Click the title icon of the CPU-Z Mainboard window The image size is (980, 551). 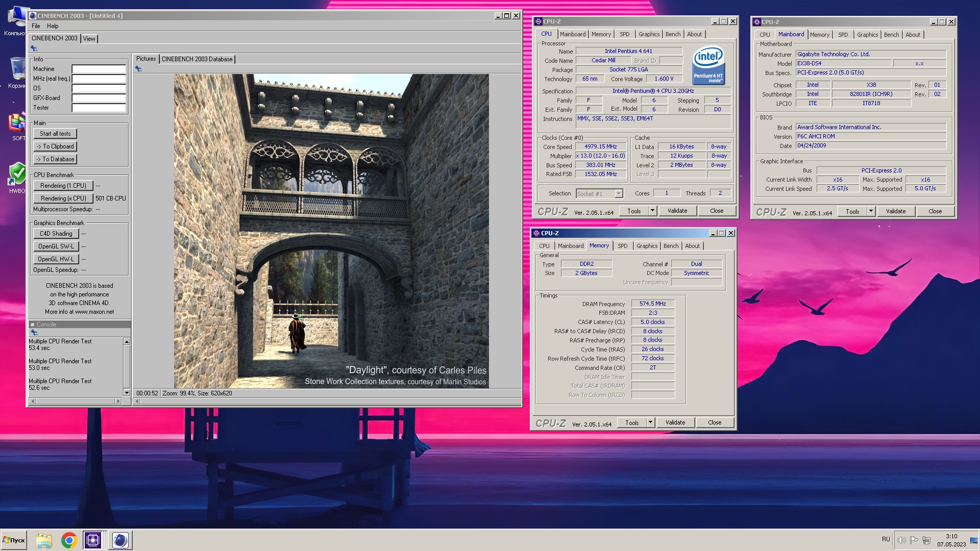(x=757, y=22)
